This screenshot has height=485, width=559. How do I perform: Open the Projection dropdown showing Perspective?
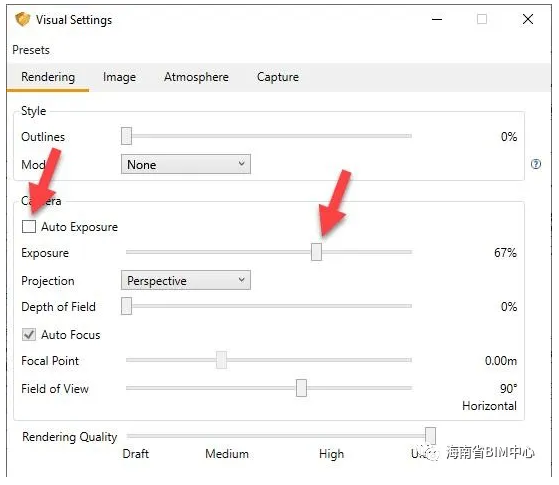(186, 280)
